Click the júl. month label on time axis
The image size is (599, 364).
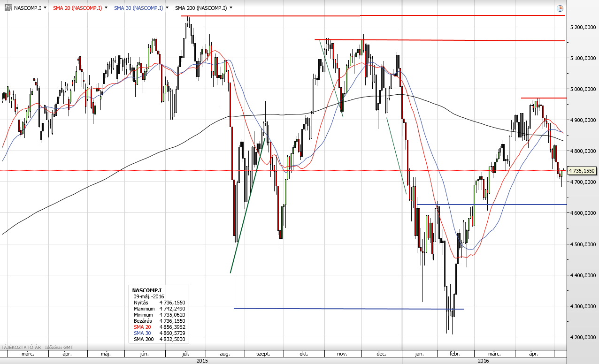186,354
